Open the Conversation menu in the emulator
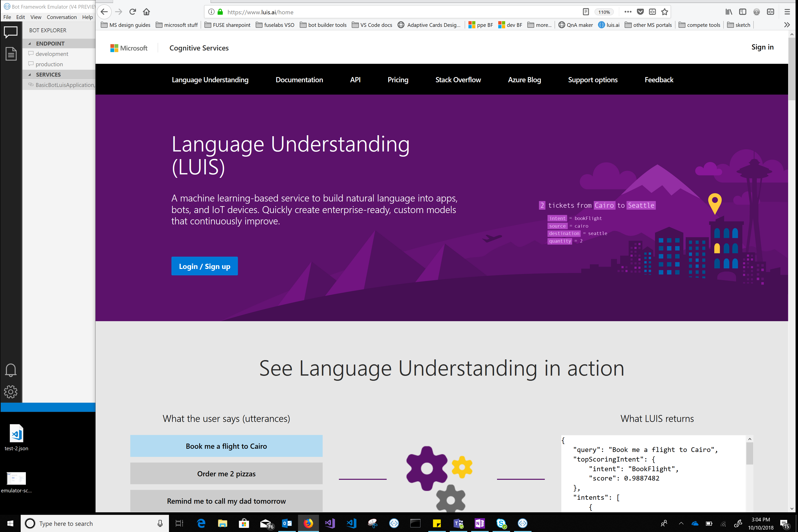The height and width of the screenshot is (532, 798). [62, 17]
